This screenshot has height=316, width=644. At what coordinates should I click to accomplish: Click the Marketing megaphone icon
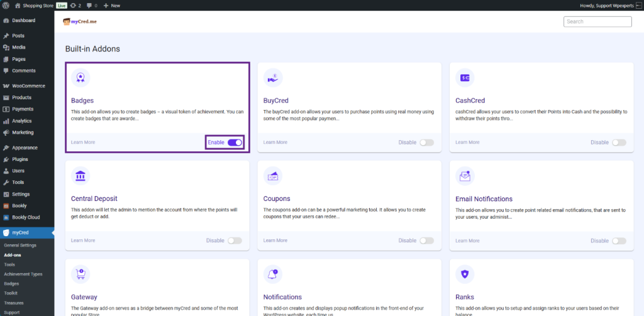[6, 133]
